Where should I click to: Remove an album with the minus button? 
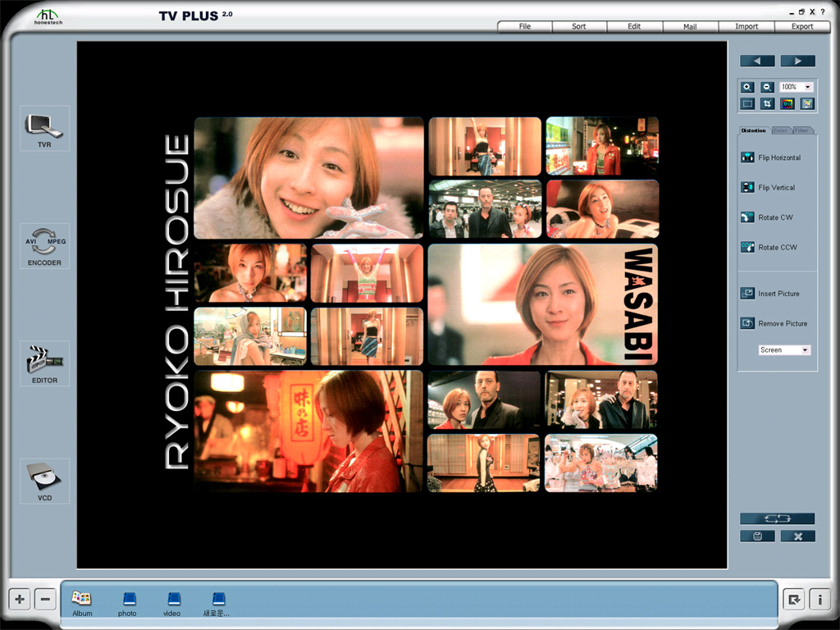[46, 599]
